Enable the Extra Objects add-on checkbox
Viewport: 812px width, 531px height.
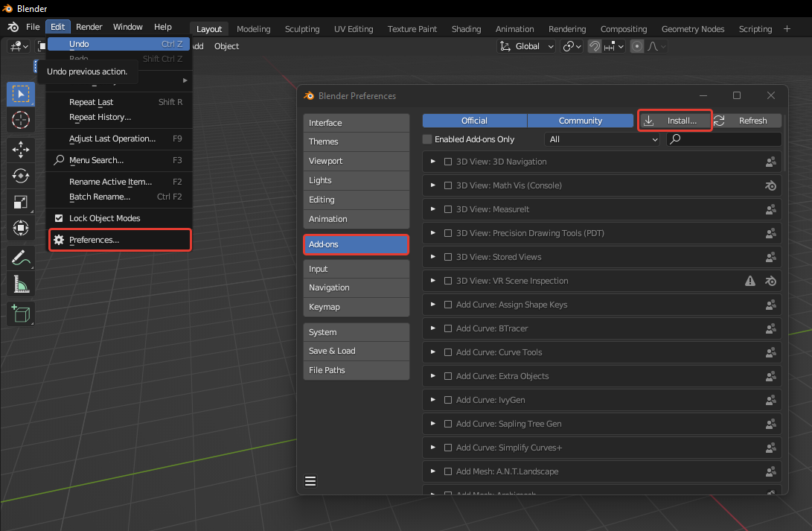(448, 376)
